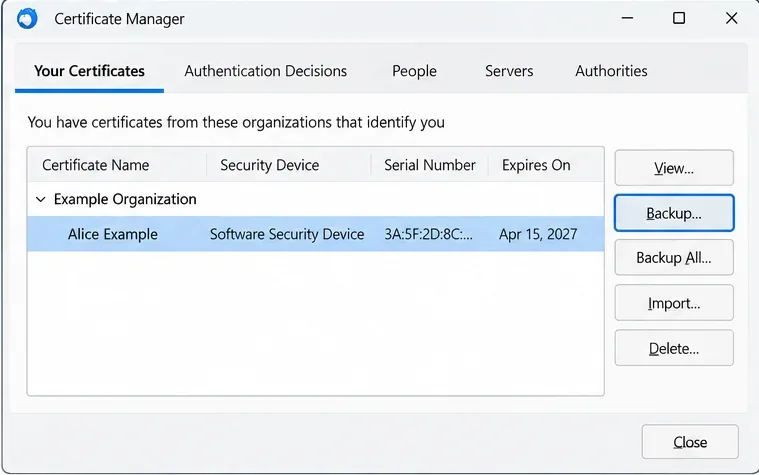Collapse the Example Organization group
Viewport: 759px width, 475px height.
coord(41,199)
